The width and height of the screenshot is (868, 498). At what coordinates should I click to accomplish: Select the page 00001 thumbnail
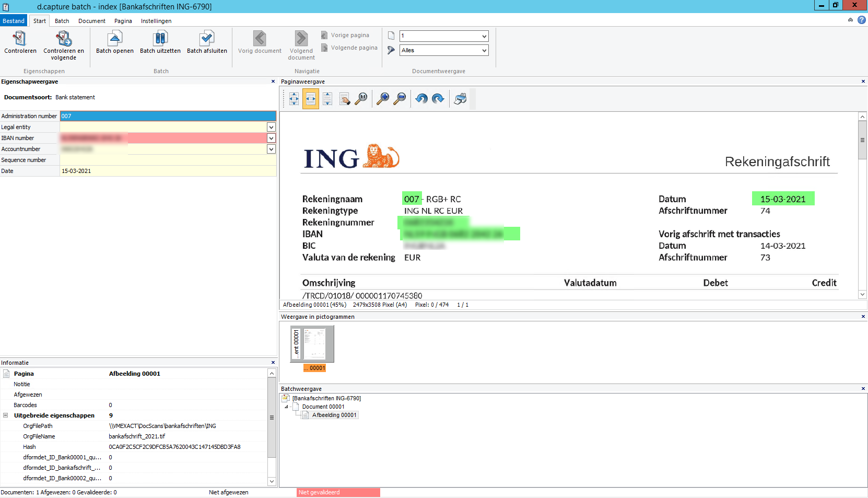tap(312, 344)
